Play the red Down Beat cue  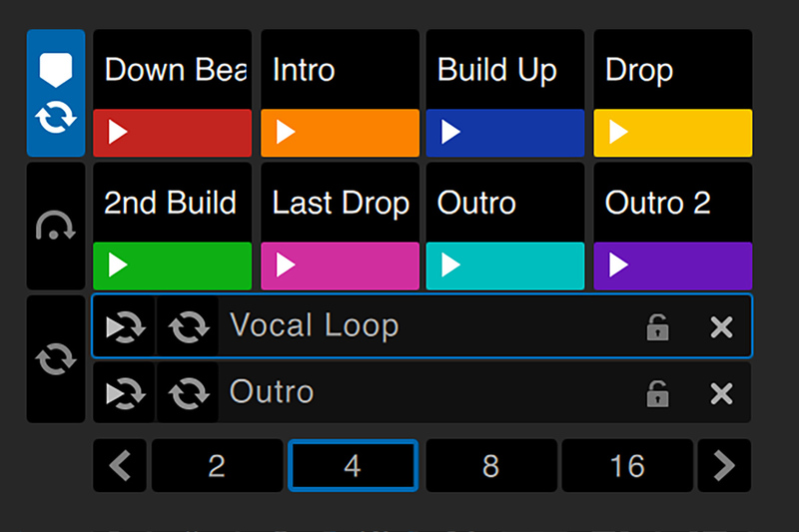(x=172, y=133)
